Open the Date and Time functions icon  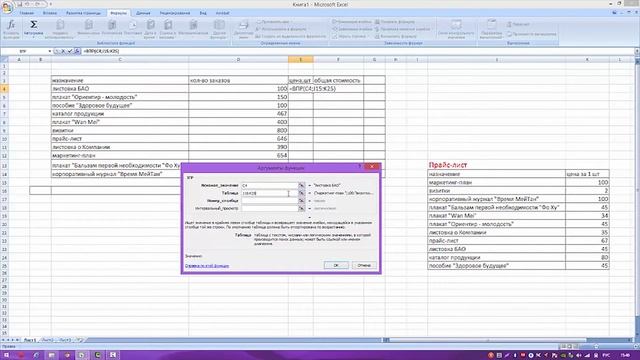point(150,25)
